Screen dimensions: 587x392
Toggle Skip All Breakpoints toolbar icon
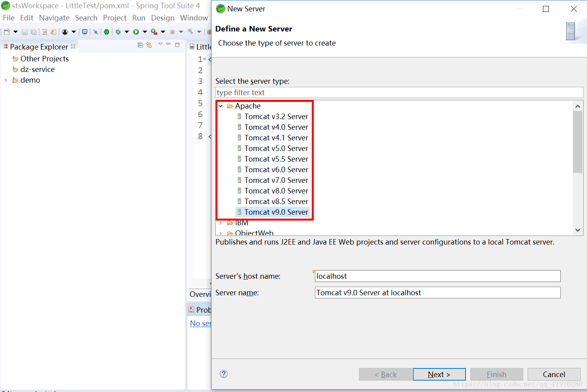pos(96,32)
